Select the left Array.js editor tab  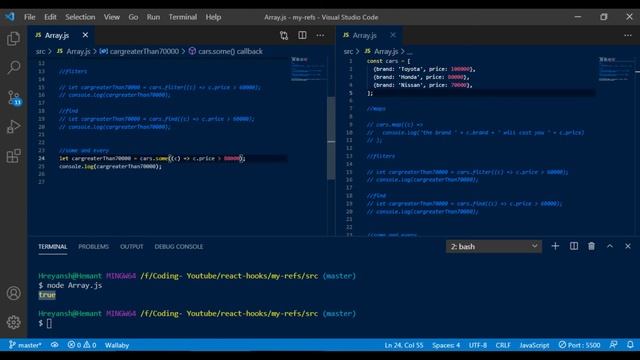tap(61, 36)
